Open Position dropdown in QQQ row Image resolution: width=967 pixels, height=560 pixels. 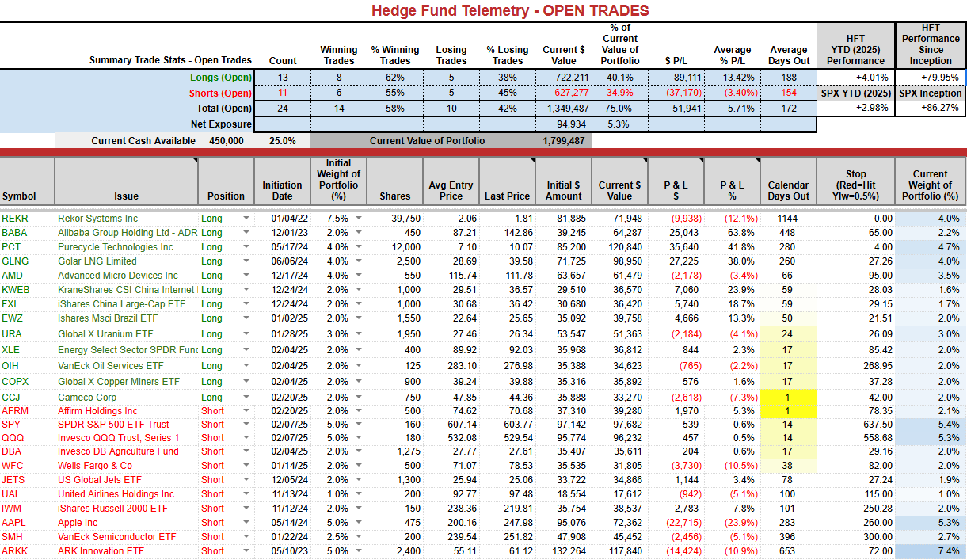(246, 439)
